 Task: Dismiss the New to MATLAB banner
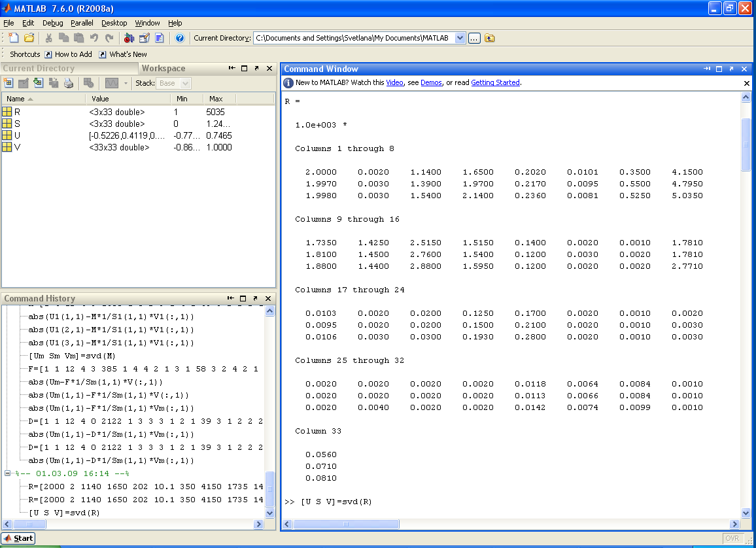(747, 83)
